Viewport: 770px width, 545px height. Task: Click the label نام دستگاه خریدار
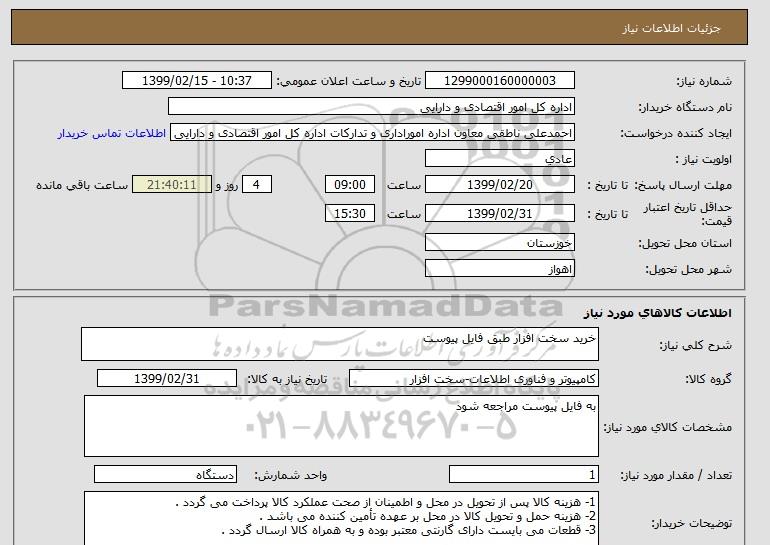[x=685, y=108]
